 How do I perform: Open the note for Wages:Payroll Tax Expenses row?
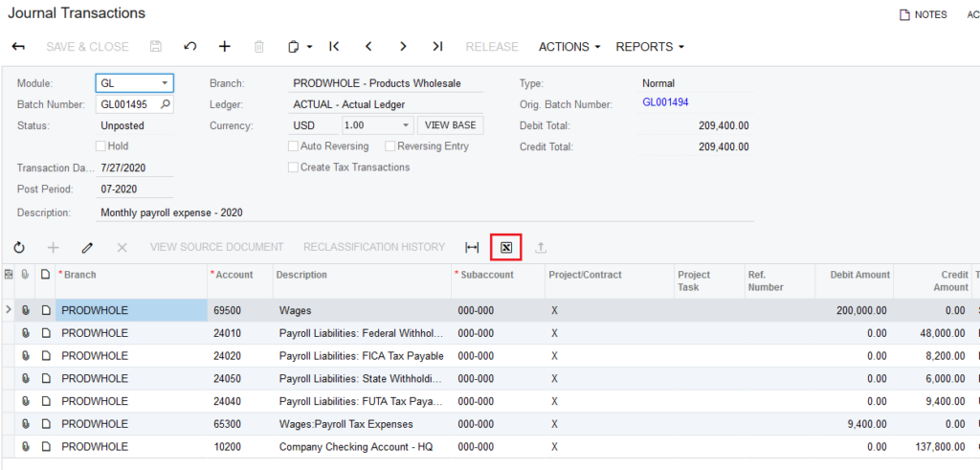(46, 424)
